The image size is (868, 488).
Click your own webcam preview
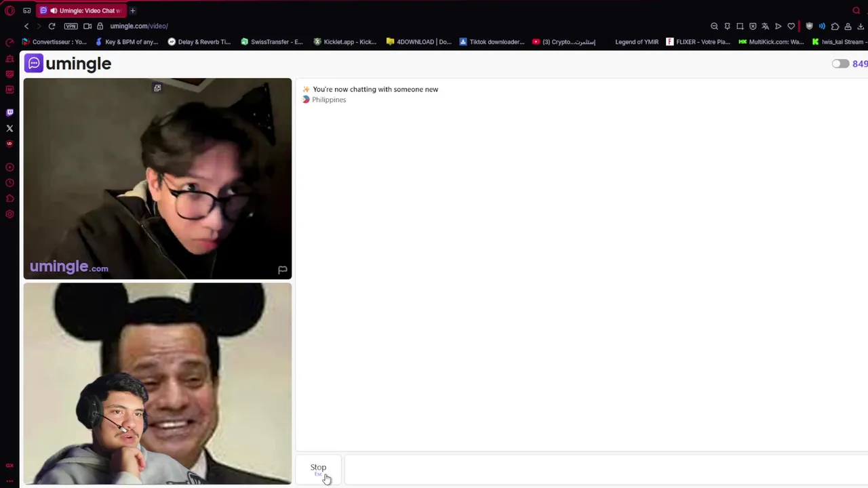point(157,384)
